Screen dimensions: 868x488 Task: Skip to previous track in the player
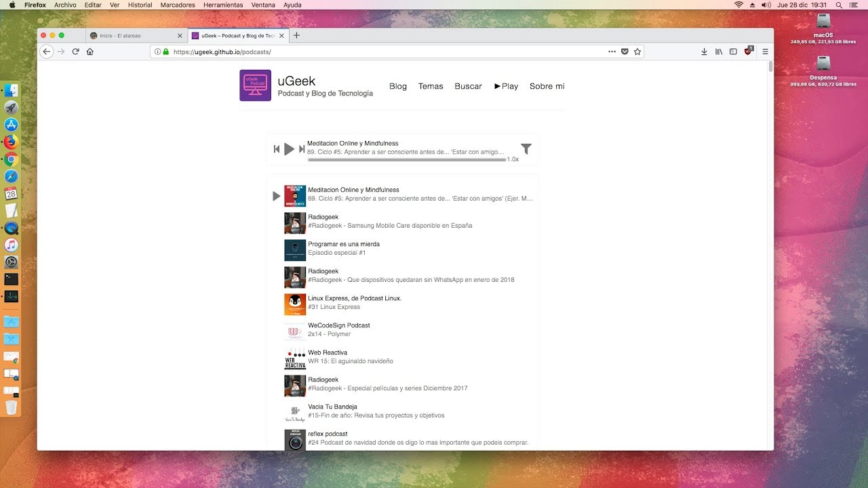pyautogui.click(x=277, y=149)
